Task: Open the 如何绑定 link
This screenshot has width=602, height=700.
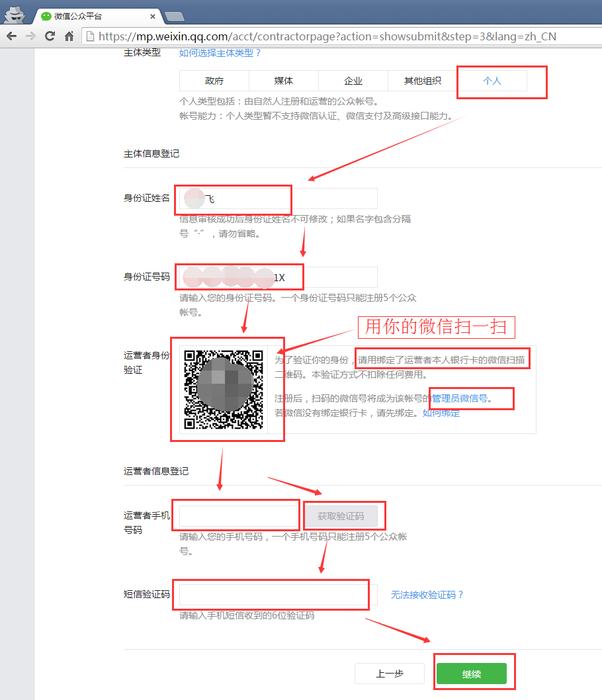Action: (x=441, y=413)
